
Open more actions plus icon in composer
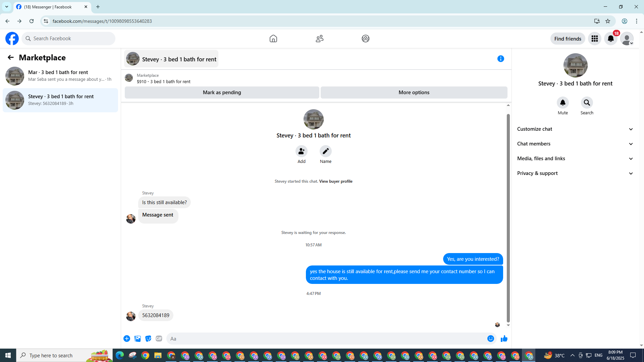127,339
